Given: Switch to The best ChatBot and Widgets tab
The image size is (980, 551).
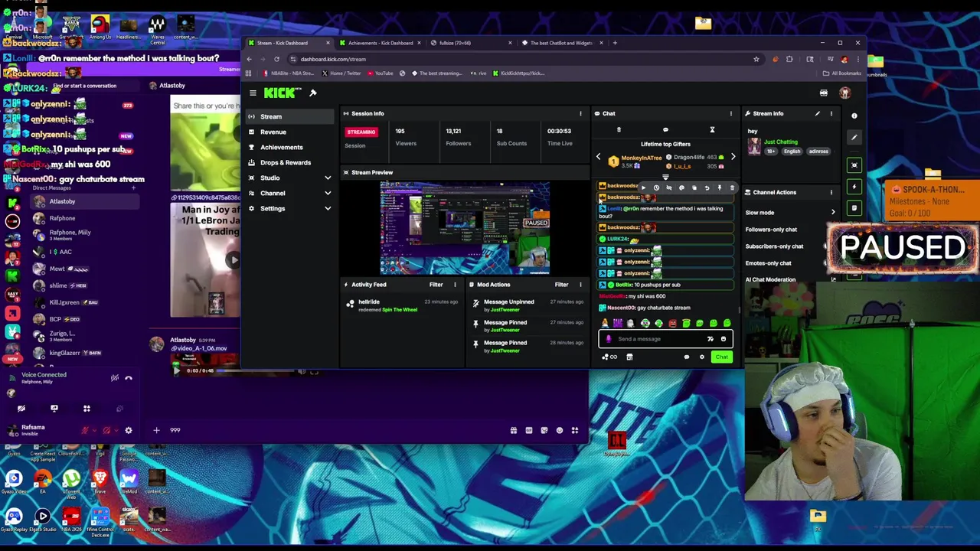Looking at the screenshot, I should (x=560, y=43).
